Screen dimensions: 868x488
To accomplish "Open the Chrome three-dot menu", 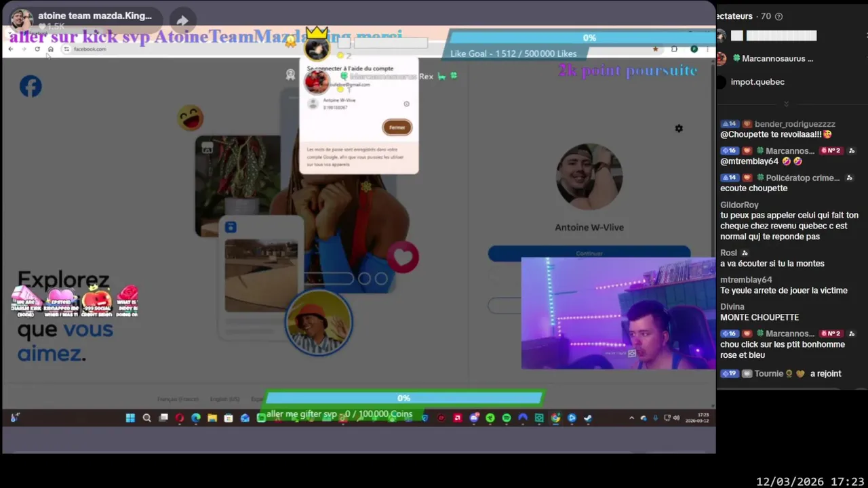I will click(707, 49).
